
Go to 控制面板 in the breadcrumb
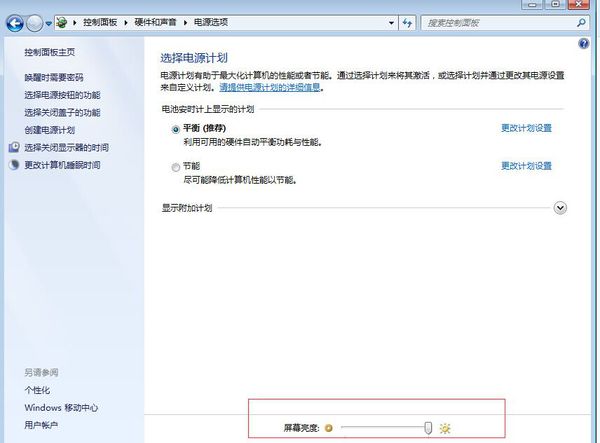(x=101, y=22)
